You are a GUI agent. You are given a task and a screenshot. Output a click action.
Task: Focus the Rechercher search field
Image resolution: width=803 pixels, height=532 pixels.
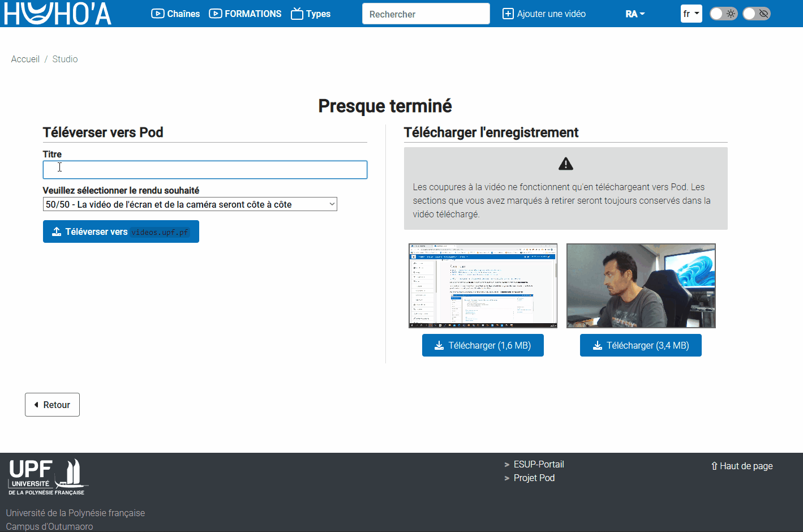[x=426, y=14]
